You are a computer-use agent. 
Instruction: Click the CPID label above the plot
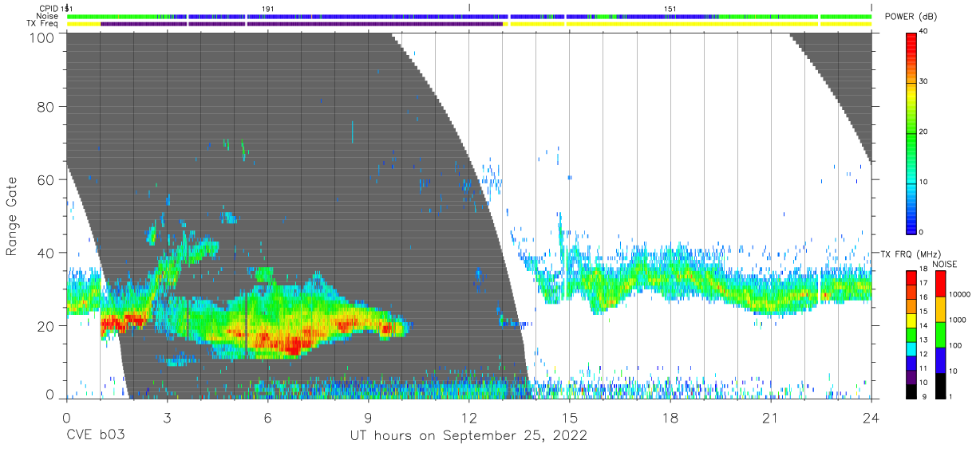pos(49,9)
